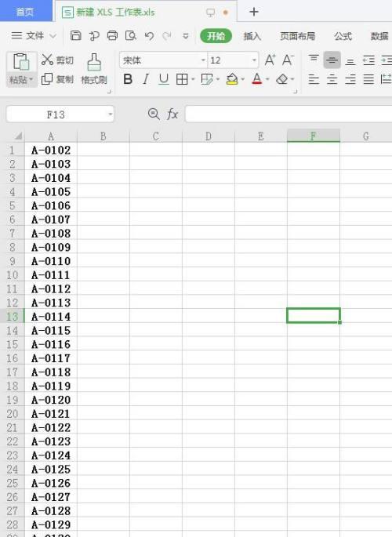392x537 pixels.
Task: Click the Save icon in quick toolbar
Action: pyautogui.click(x=75, y=35)
